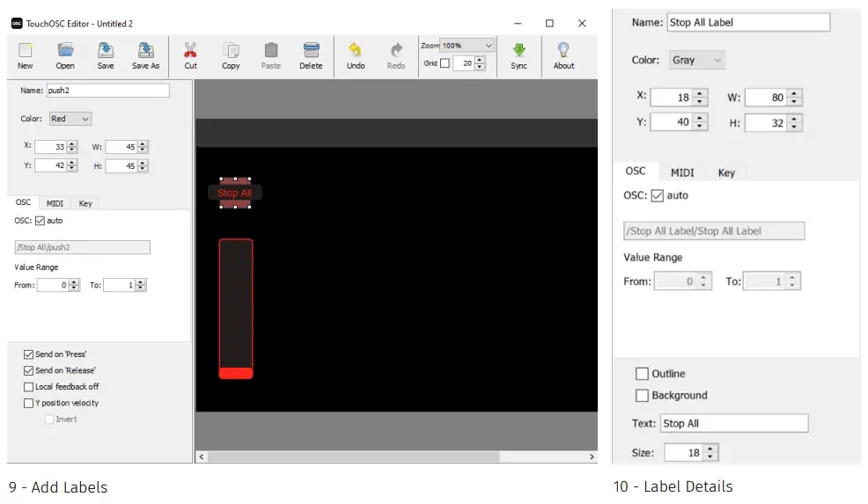Click the Text field containing Stop All

(x=734, y=424)
